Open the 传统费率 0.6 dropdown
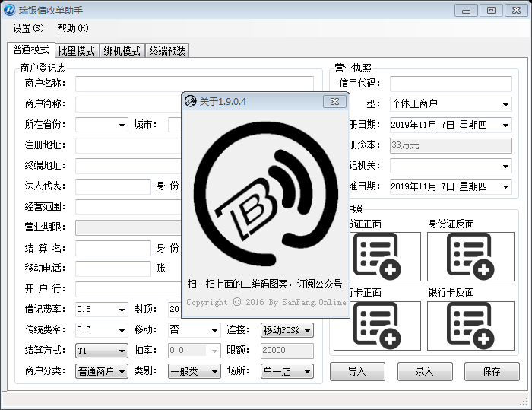 tap(101, 330)
